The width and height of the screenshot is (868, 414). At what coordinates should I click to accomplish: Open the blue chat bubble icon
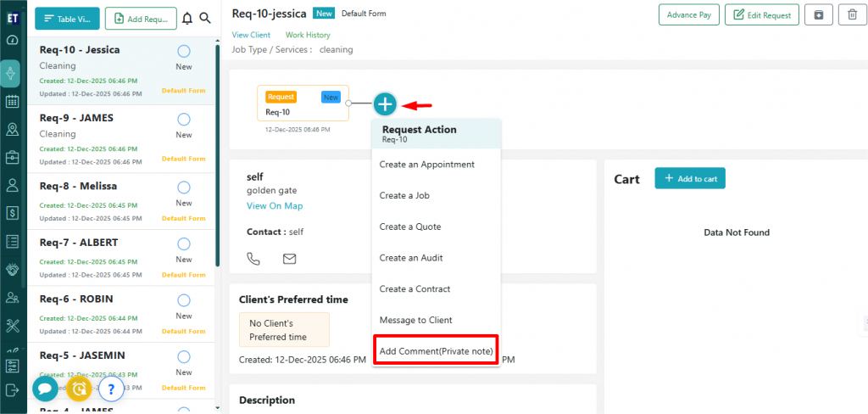tap(46, 389)
